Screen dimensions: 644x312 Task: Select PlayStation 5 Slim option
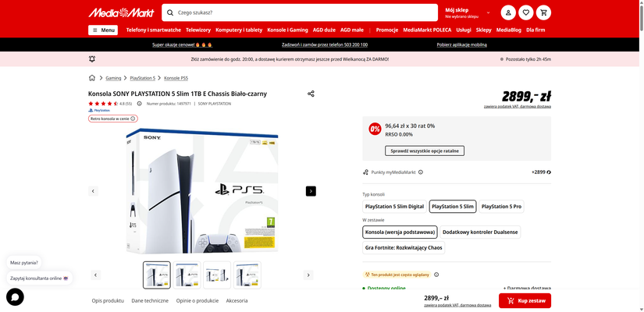[x=453, y=207]
